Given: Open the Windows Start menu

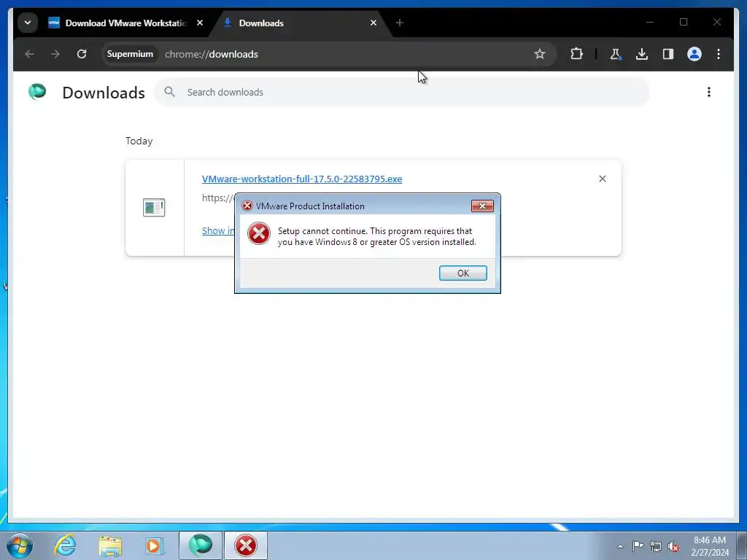Looking at the screenshot, I should 19,545.
